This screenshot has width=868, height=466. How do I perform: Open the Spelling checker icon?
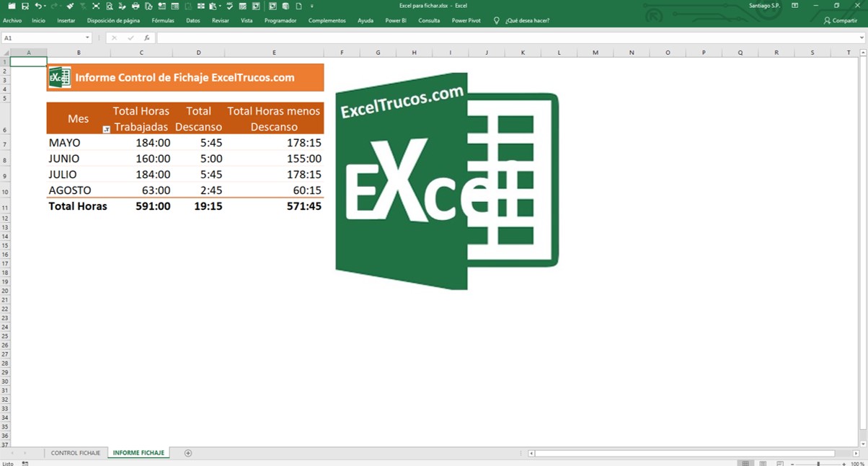(x=228, y=6)
